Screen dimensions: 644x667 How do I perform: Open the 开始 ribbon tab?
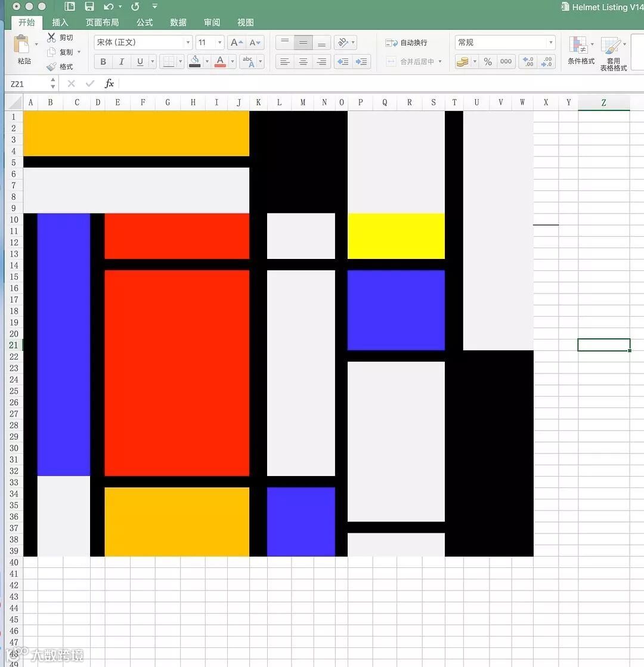pyautogui.click(x=26, y=23)
